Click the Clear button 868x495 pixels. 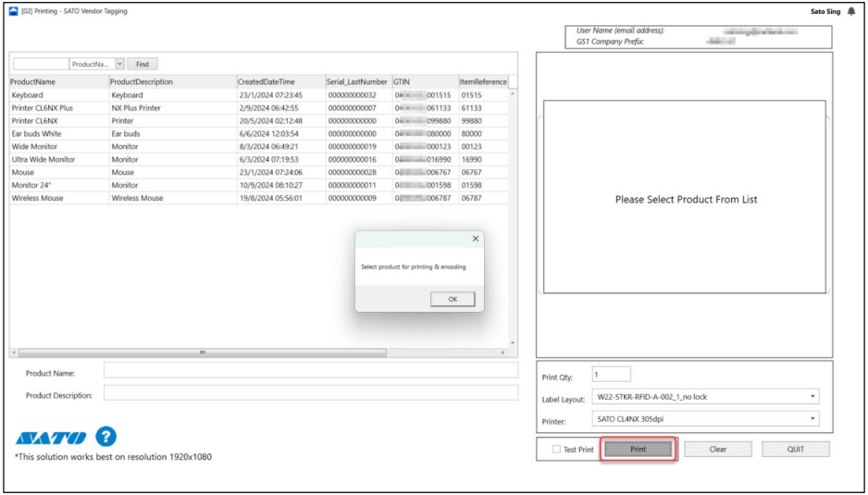718,450
